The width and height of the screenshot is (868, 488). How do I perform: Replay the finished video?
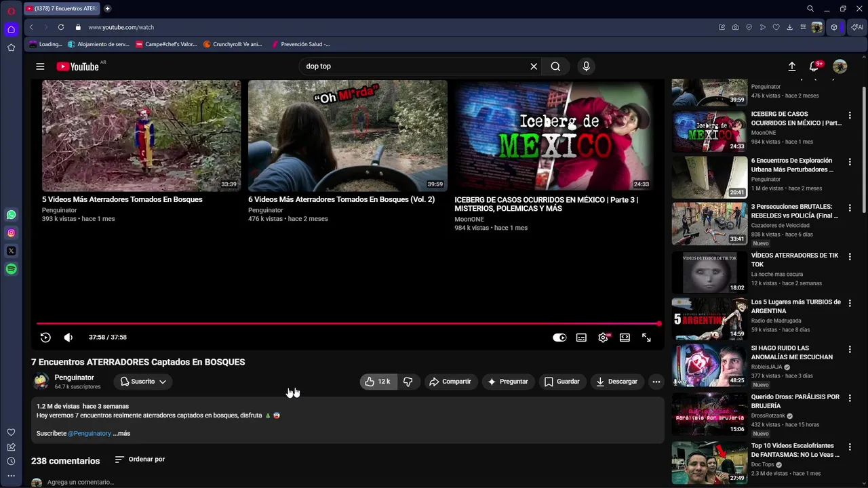coord(45,338)
